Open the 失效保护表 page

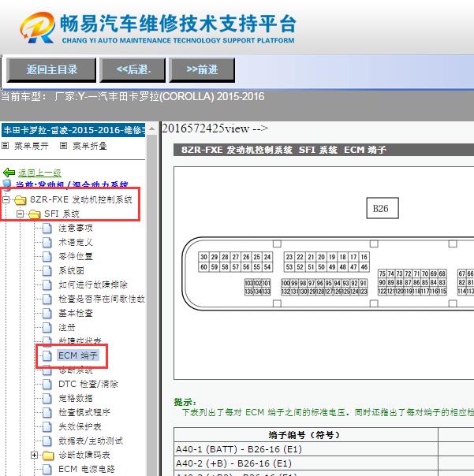80,426
